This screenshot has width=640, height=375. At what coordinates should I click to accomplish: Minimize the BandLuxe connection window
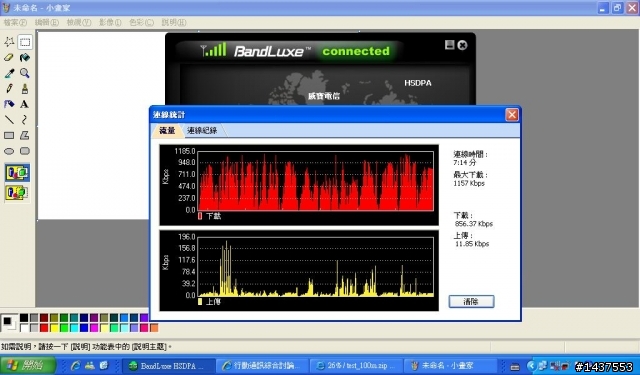(x=449, y=44)
